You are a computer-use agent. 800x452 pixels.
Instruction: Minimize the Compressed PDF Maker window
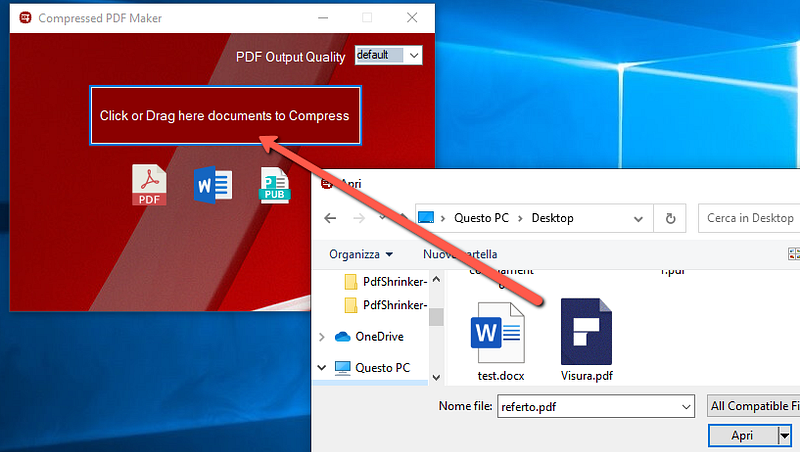click(x=323, y=18)
